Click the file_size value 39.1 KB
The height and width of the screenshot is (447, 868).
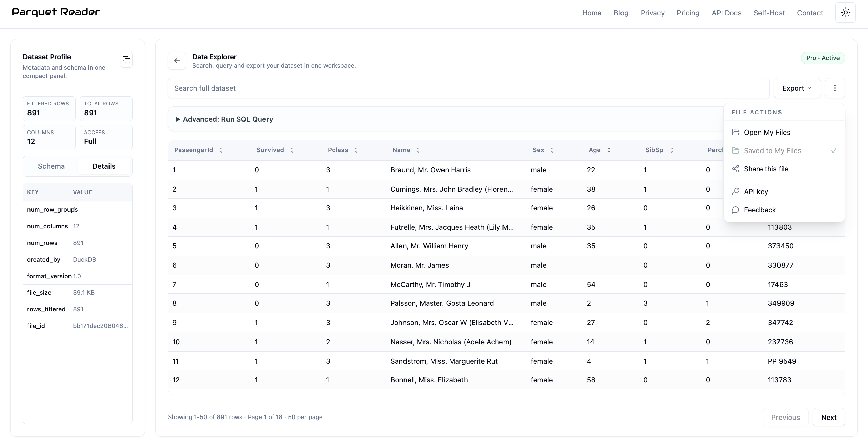[x=84, y=292]
